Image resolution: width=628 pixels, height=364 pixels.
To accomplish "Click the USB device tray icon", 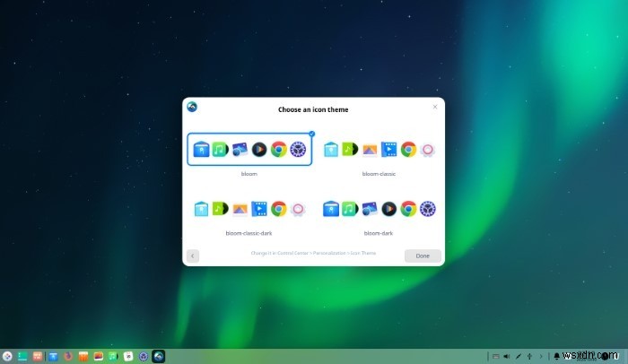I will 529,356.
